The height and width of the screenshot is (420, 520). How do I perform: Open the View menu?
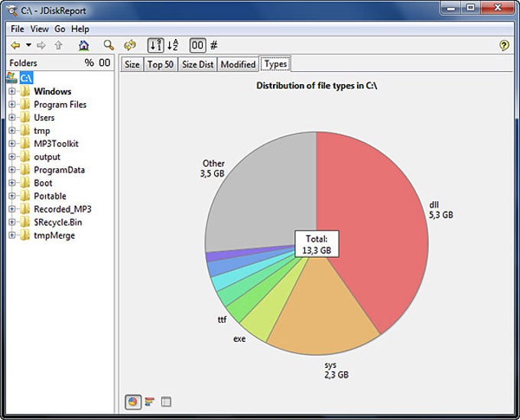40,29
